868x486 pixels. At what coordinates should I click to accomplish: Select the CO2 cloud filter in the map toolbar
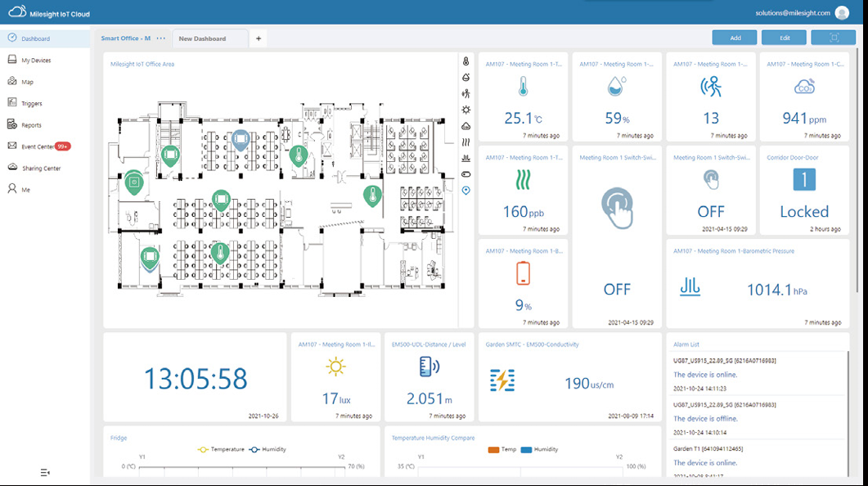[x=466, y=126]
